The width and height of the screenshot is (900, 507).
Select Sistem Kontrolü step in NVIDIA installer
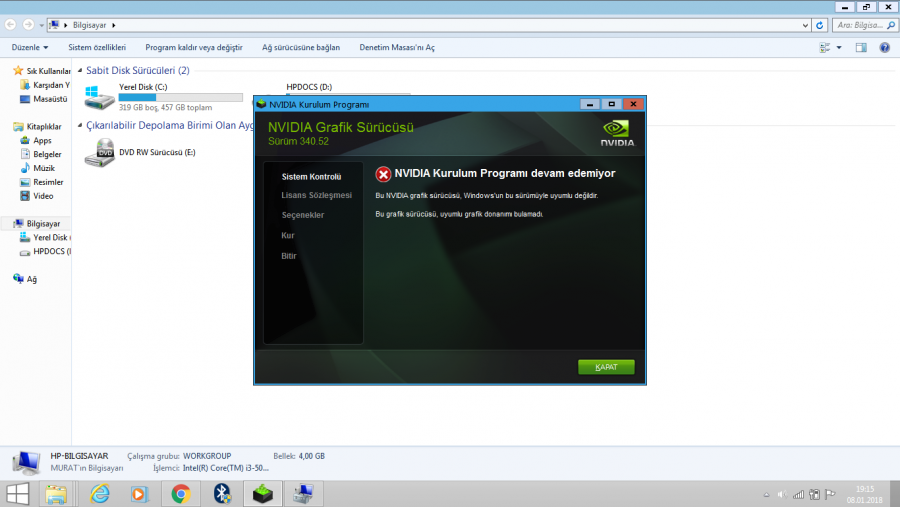tap(311, 177)
